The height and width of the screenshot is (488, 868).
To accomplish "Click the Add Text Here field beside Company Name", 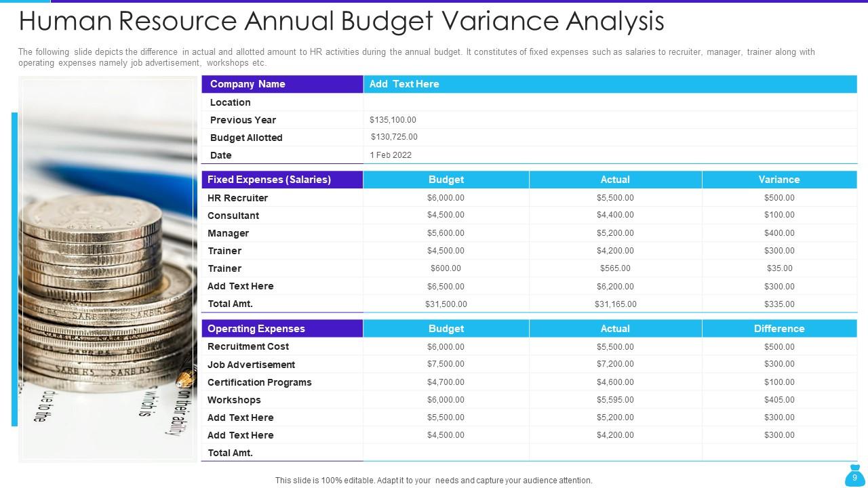I will (404, 84).
